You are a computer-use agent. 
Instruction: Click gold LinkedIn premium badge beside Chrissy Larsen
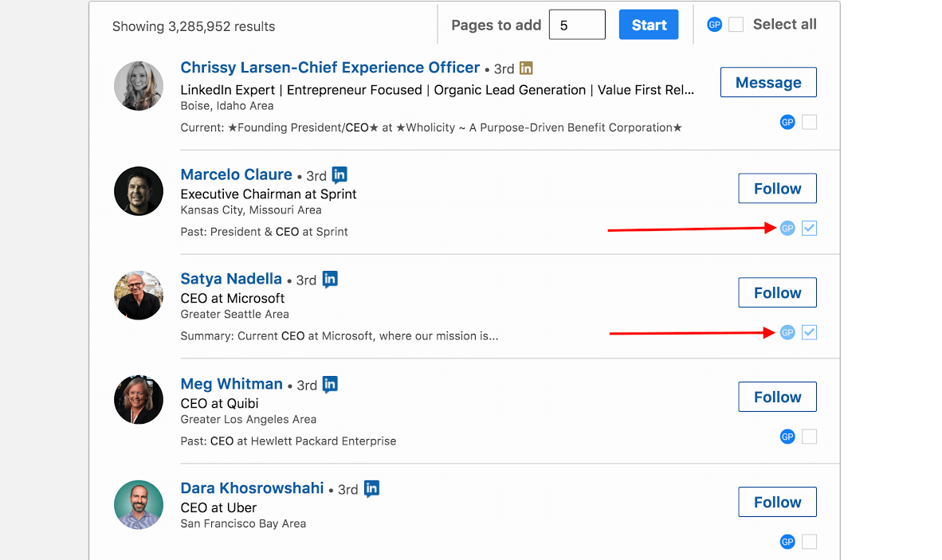526,69
